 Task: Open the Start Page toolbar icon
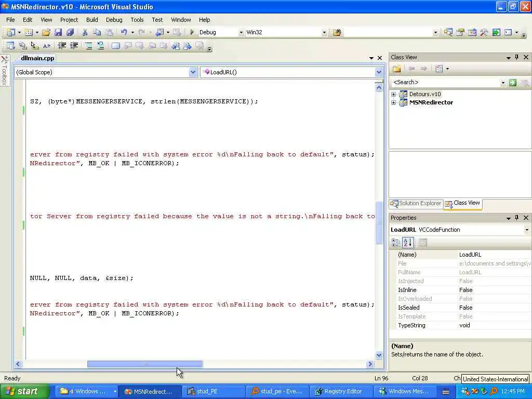tap(496, 32)
